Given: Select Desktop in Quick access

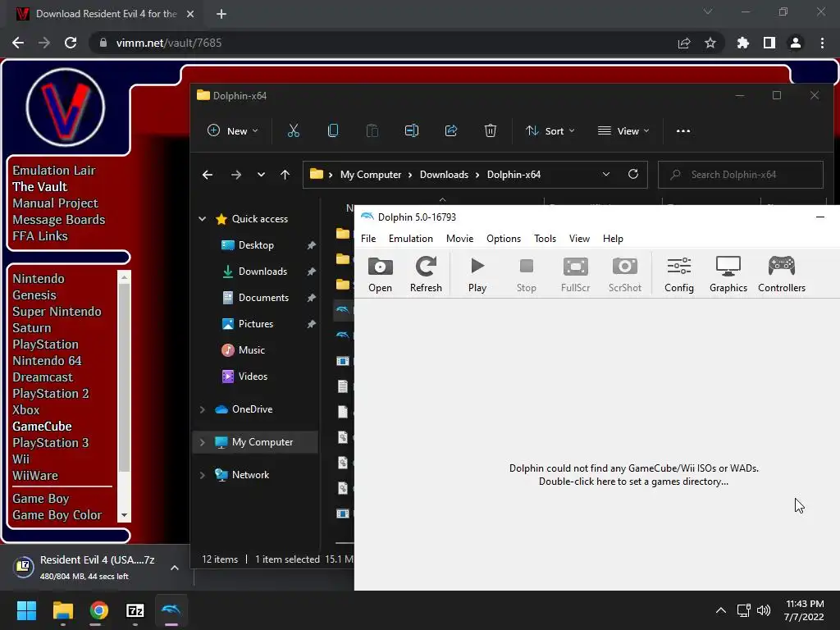Looking at the screenshot, I should pos(256,244).
